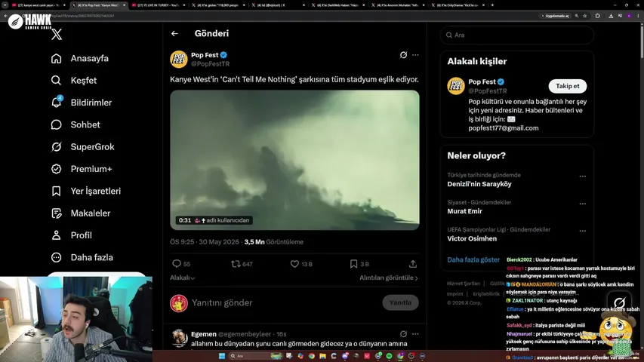Viewport: 644px width, 362px height.
Task: Open Egemen's profile name on the reply
Action: click(203, 334)
